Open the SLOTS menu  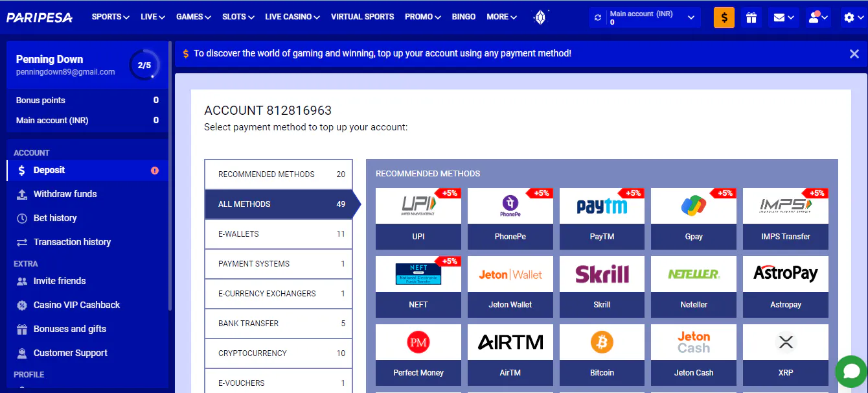tap(238, 17)
